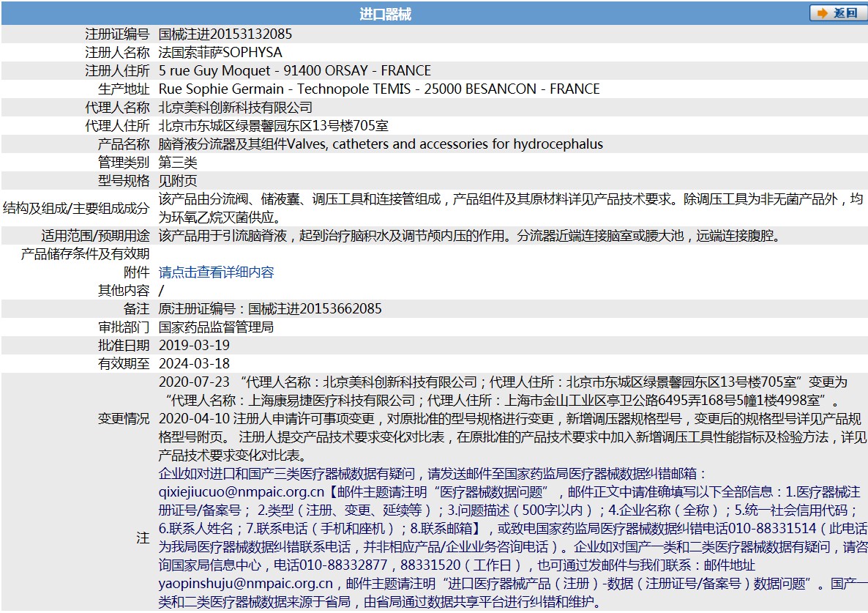Select the phone number 010-88332877
The image size is (868, 613).
pyautogui.click(x=343, y=565)
